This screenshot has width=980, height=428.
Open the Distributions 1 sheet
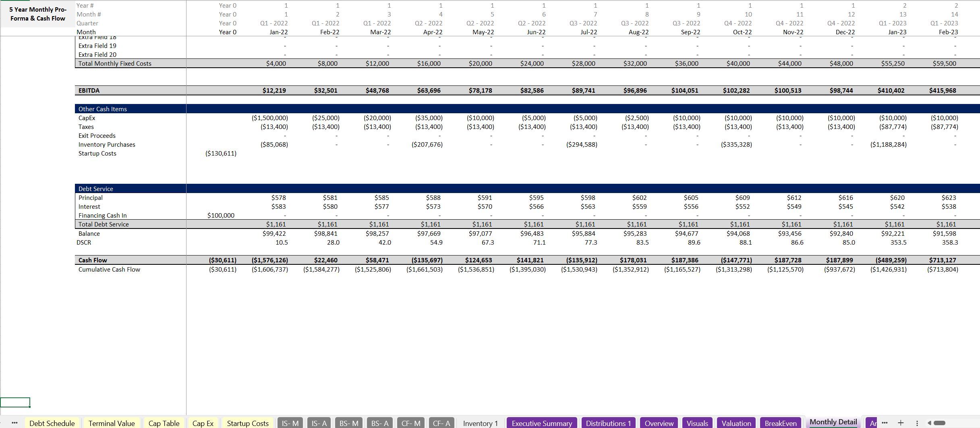point(609,423)
